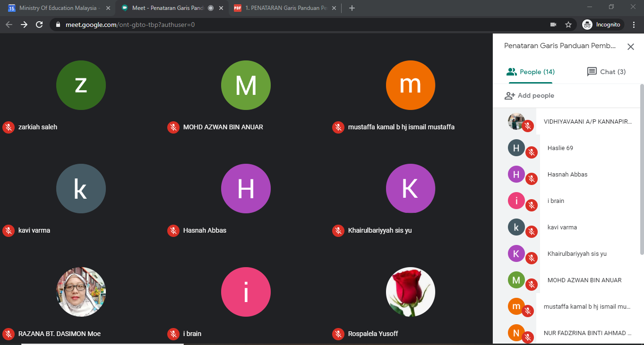644x345 pixels.
Task: Click mic-off icon for Haslie 69 in list
Action: [x=532, y=152]
